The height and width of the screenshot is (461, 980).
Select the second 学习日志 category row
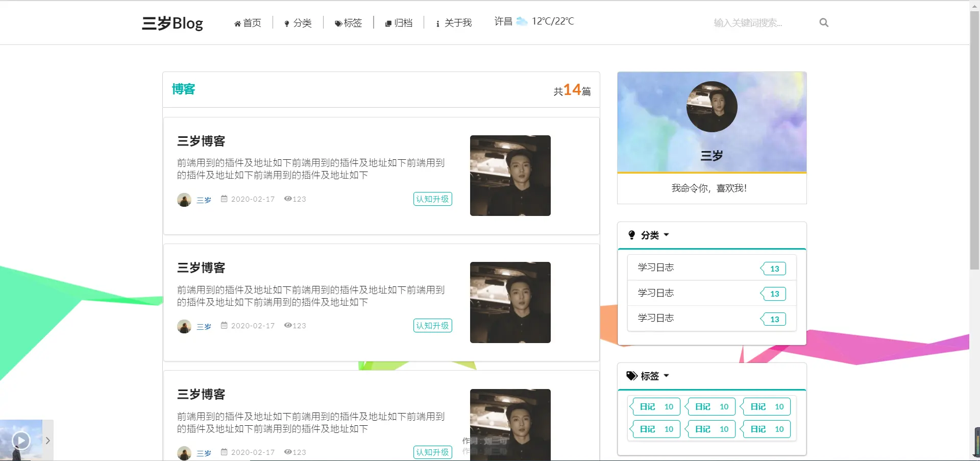coord(712,293)
